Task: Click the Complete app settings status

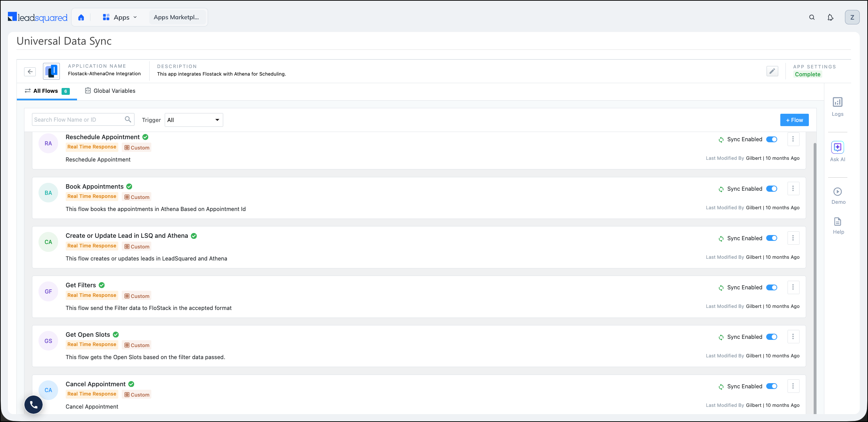Action: 807,74
